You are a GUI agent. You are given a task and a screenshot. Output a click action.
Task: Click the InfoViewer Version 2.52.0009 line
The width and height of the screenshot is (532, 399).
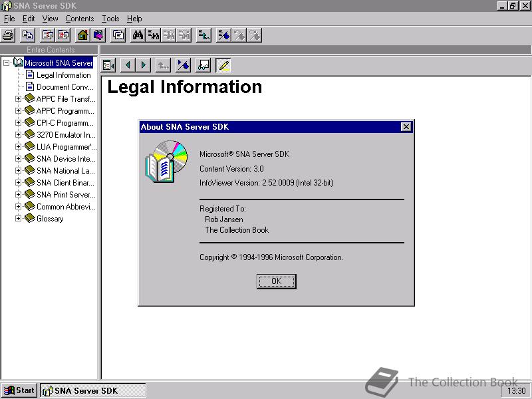coord(266,182)
